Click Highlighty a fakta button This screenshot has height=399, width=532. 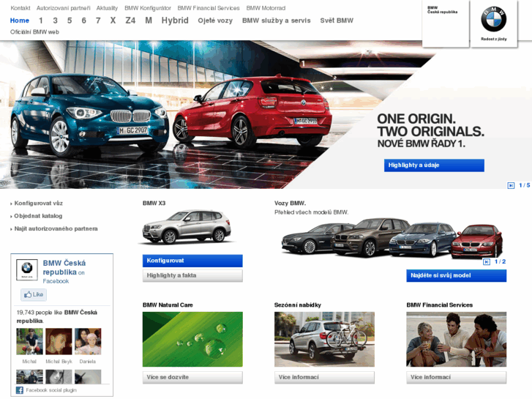click(x=192, y=275)
